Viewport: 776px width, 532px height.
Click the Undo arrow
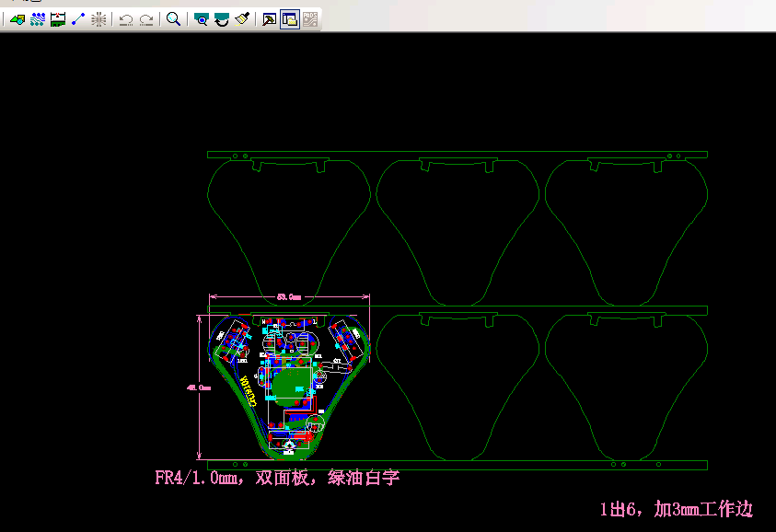[x=126, y=18]
